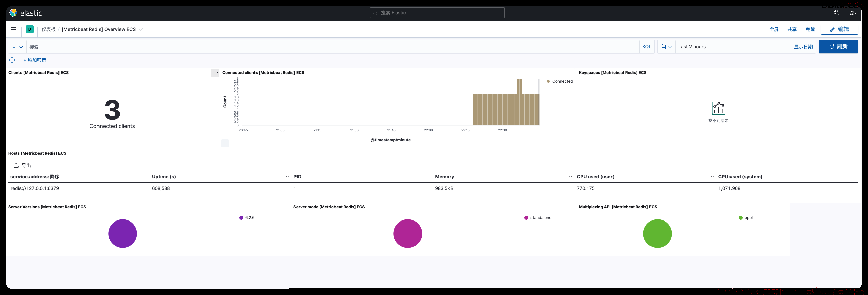
Task: Click the magenta Server mode pie
Action: pyautogui.click(x=408, y=234)
